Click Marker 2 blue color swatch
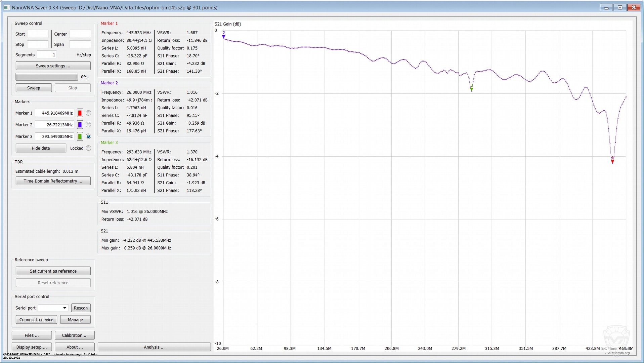644x363 pixels. (80, 125)
